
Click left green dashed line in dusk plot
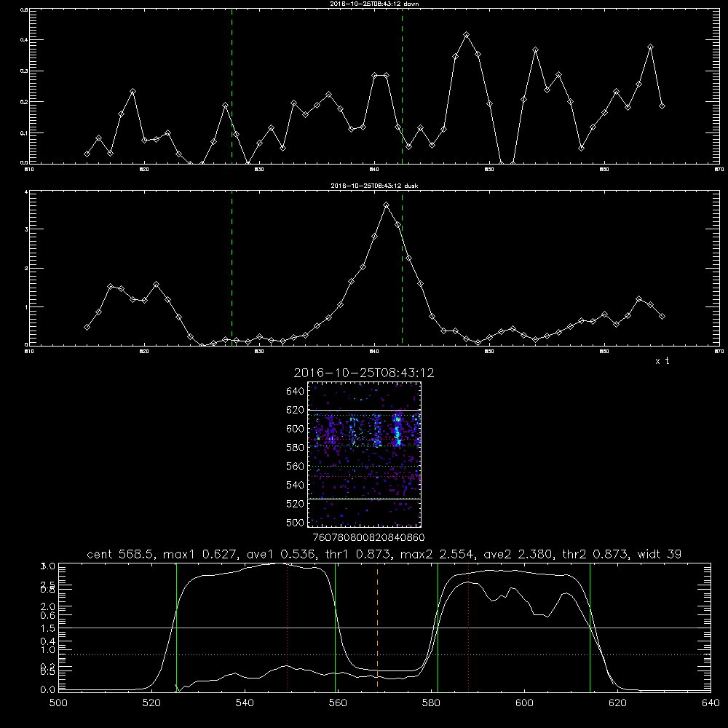click(232, 268)
